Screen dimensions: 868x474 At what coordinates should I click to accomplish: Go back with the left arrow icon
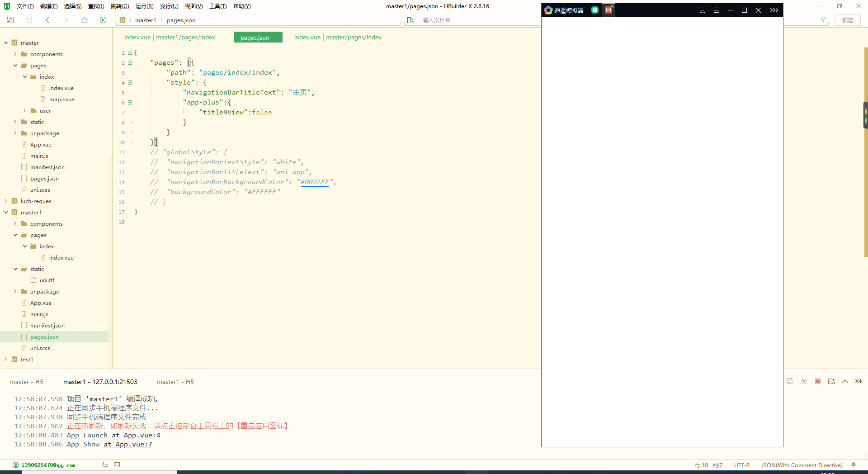(x=47, y=20)
